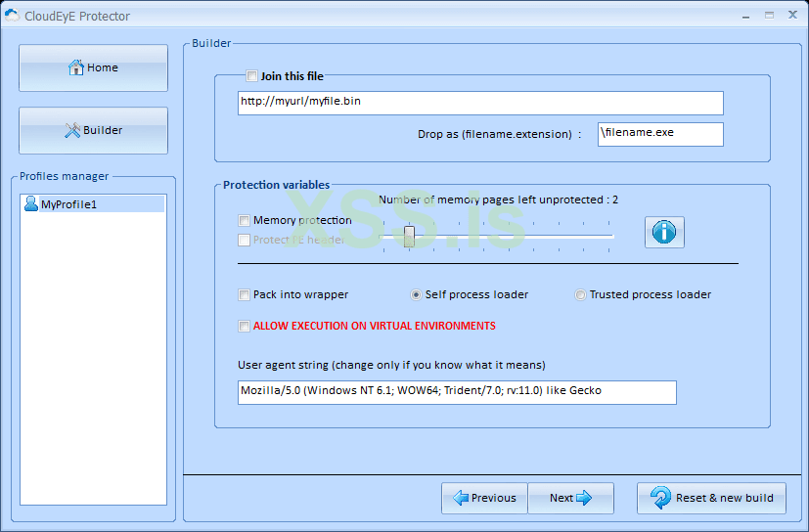The height and width of the screenshot is (532, 809).
Task: Click Reset & new build
Action: [x=711, y=498]
